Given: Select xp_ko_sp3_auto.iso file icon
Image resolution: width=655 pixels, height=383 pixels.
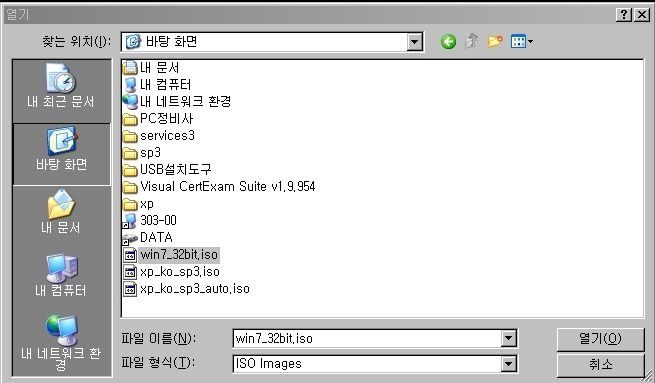Looking at the screenshot, I should [130, 289].
